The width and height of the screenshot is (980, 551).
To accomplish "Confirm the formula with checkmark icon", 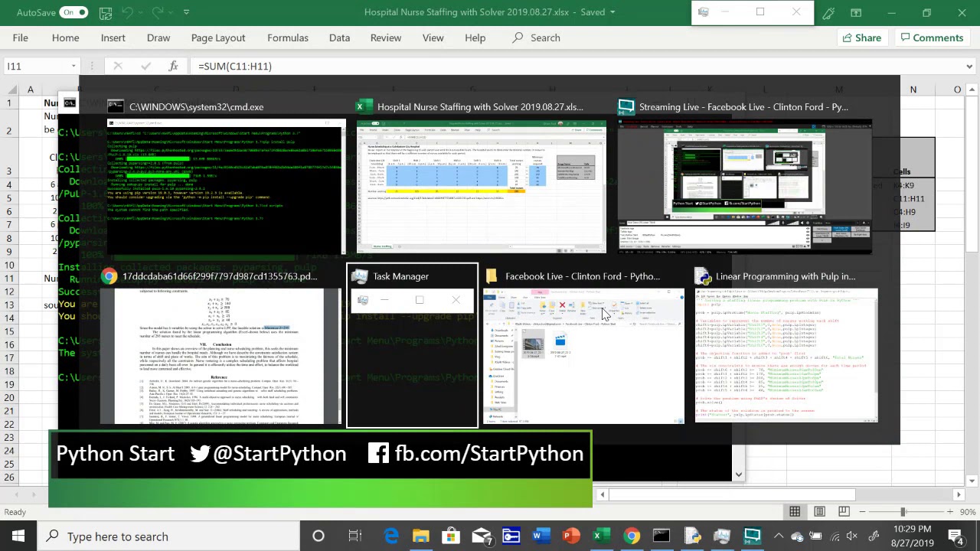I will 145,66.
